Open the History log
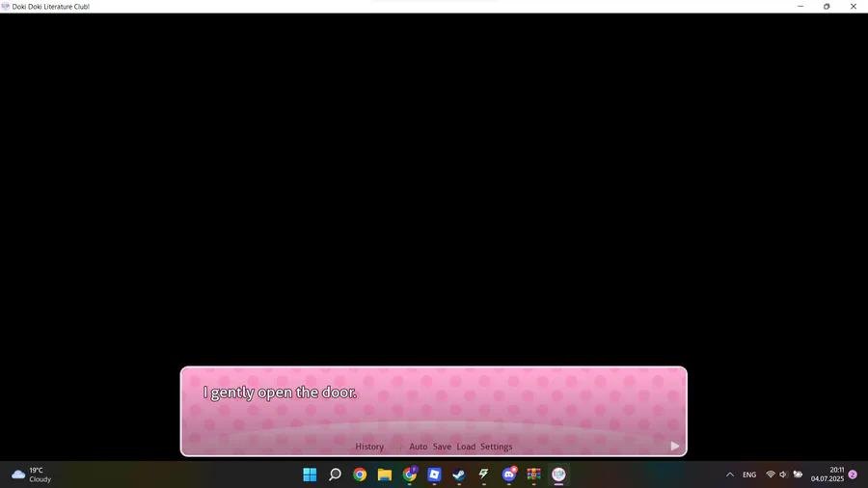This screenshot has width=868, height=488. click(x=369, y=447)
